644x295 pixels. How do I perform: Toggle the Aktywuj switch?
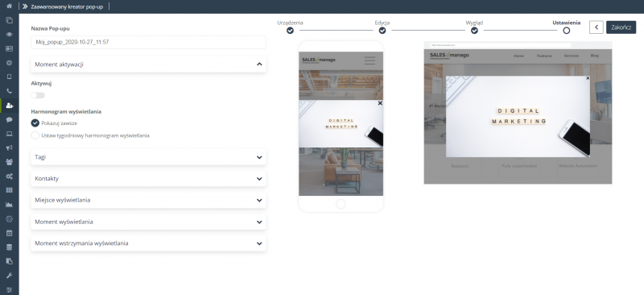pos(38,95)
